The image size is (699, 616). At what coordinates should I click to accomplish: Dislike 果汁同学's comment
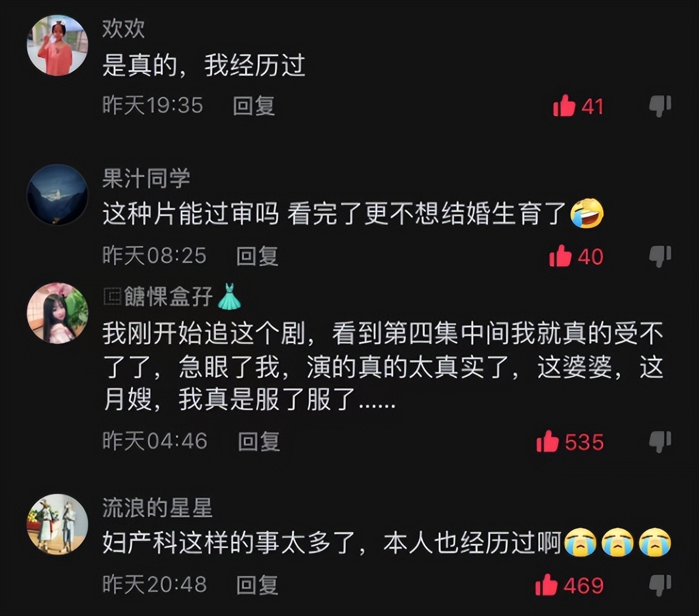pos(660,256)
